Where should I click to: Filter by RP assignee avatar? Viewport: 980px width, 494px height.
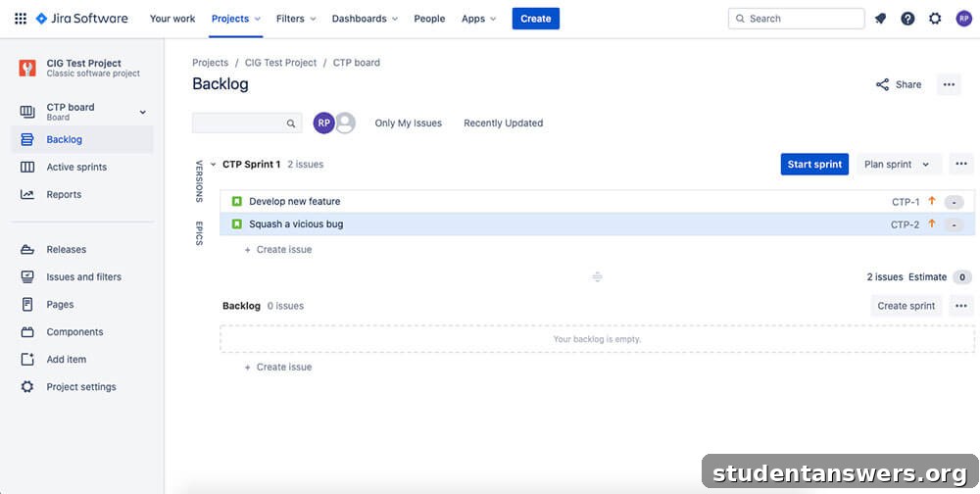tap(323, 123)
